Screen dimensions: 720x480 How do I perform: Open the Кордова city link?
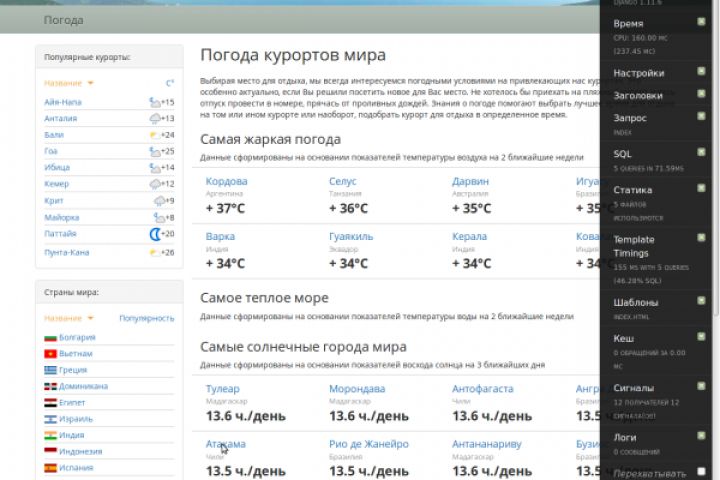click(x=226, y=181)
